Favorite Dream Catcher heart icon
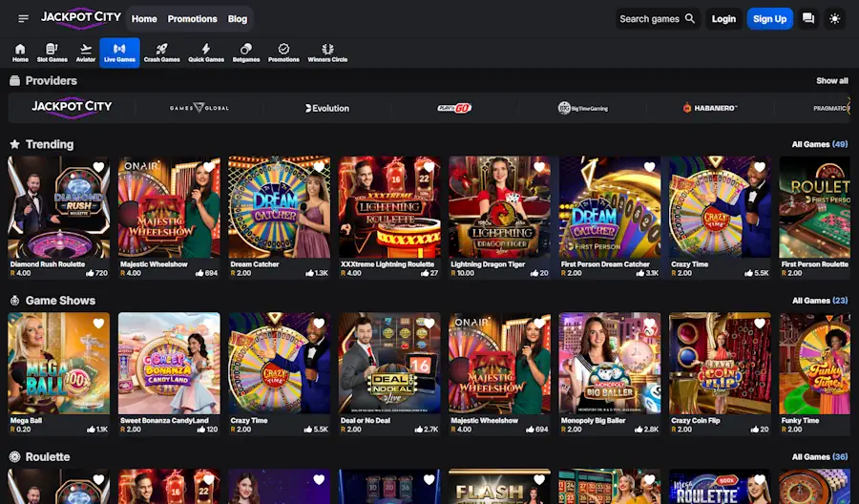The width and height of the screenshot is (859, 504). [x=319, y=167]
